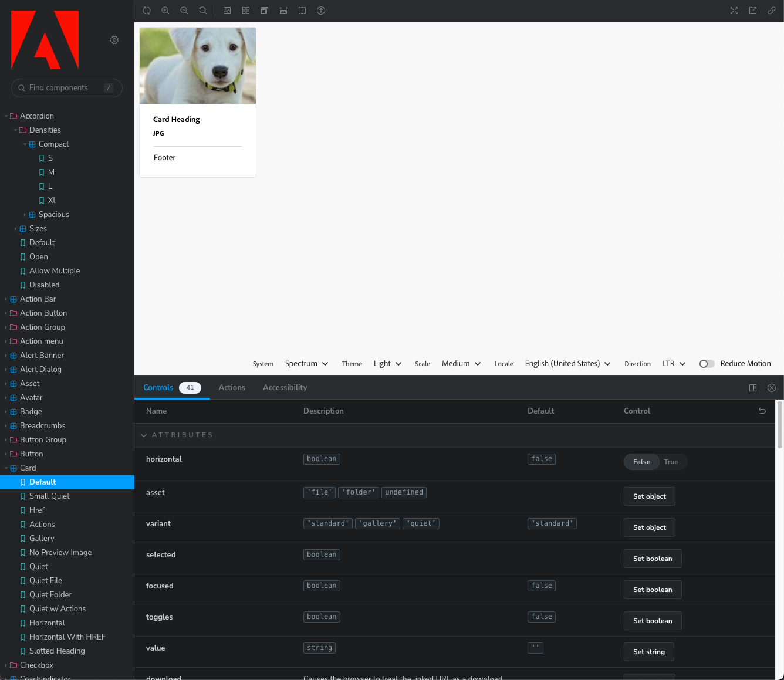Switch to the Accessibility tab
The height and width of the screenshot is (680, 784).
tap(285, 388)
